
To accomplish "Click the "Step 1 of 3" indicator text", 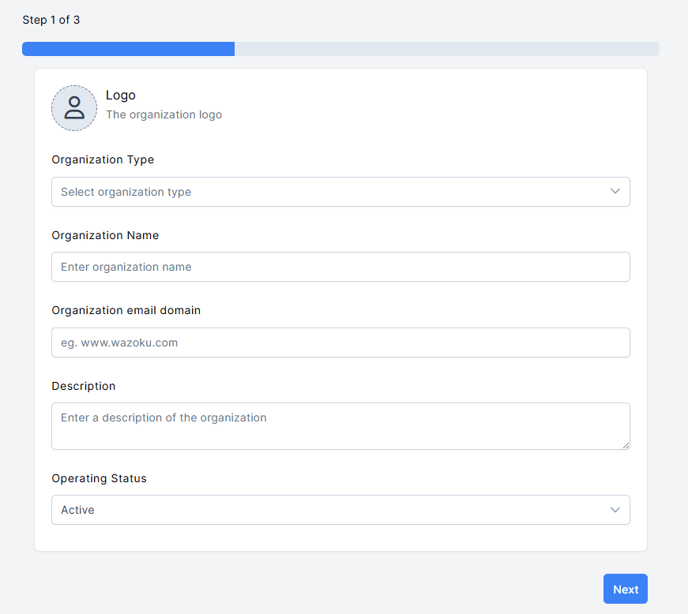I will point(51,20).
